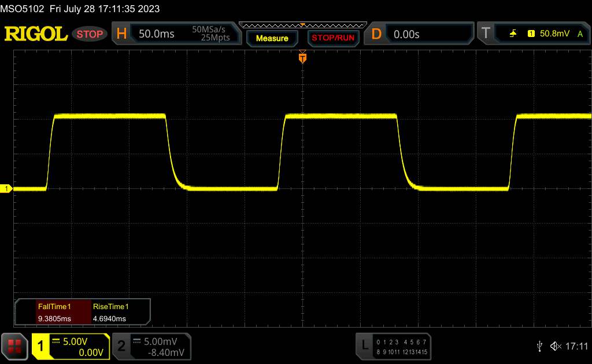Open the trigger level 50.8mV setting
Screen dimensions: 592x364
click(x=554, y=34)
